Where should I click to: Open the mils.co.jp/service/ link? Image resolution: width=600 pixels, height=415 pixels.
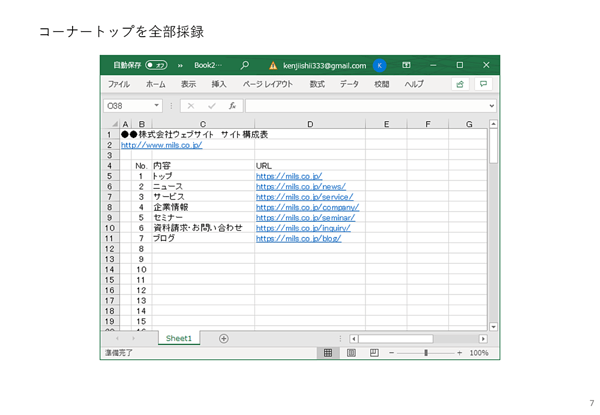point(305,197)
